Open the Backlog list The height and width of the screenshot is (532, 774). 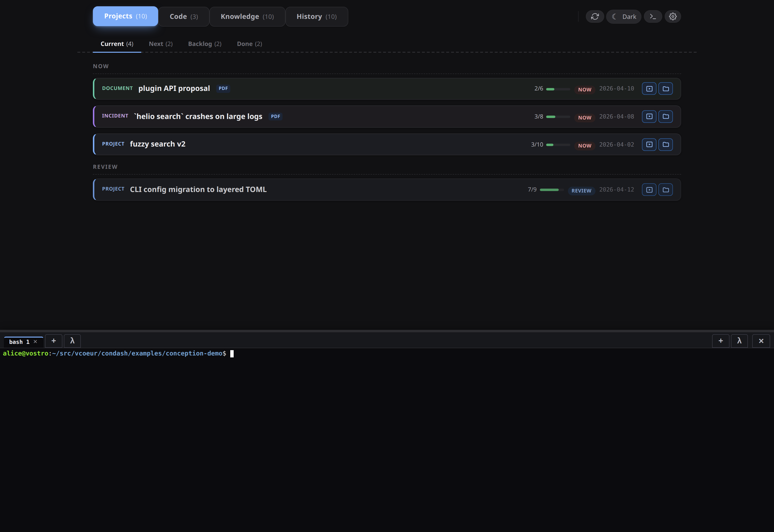point(205,44)
